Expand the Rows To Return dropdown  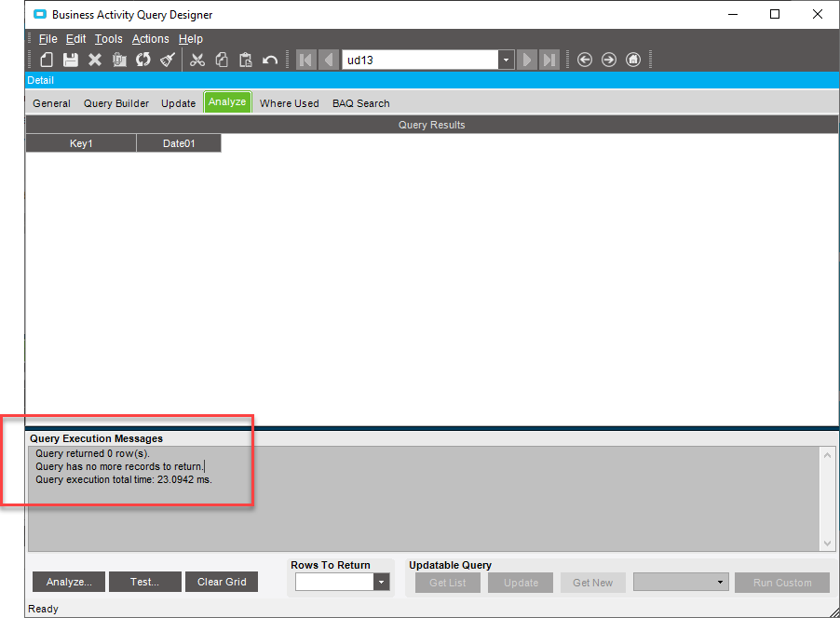click(x=382, y=582)
